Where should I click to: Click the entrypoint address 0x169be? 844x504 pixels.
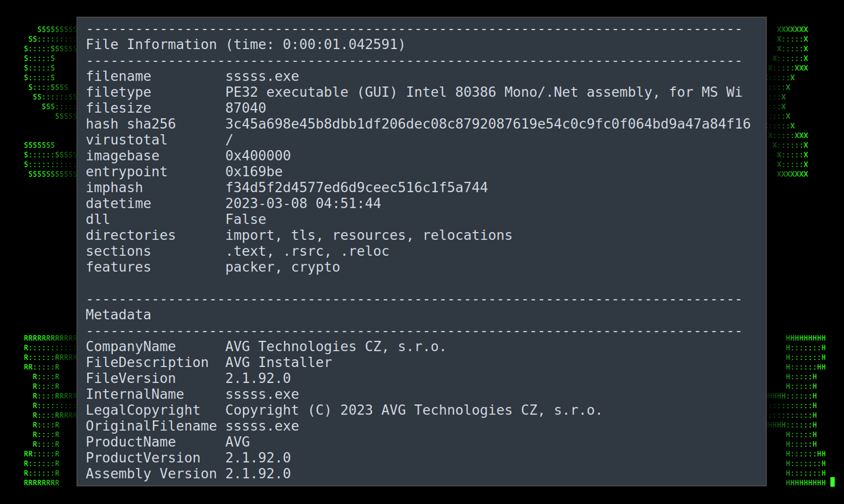click(254, 172)
